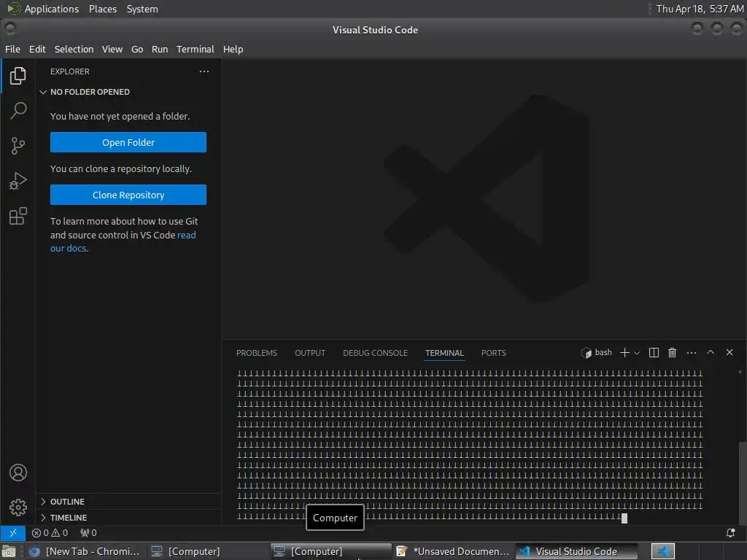Viewport: 747px width, 560px height.
Task: Switch to the Output tab
Action: tap(310, 353)
